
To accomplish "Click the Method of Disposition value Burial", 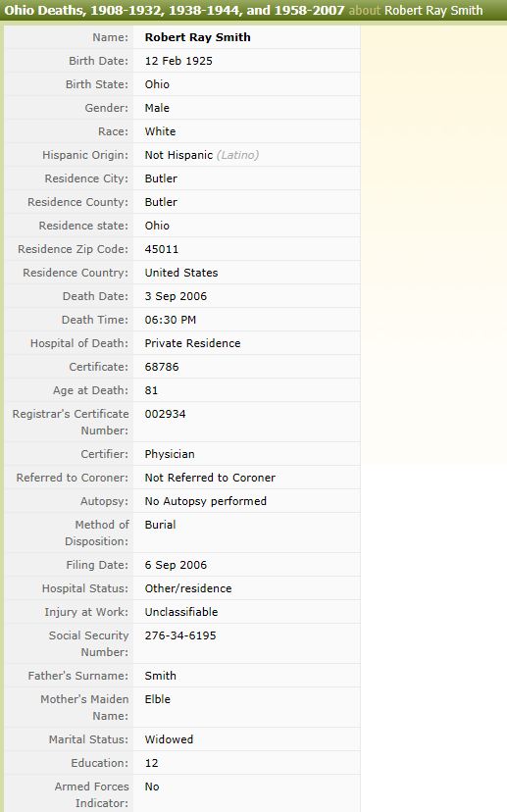I will [160, 525].
